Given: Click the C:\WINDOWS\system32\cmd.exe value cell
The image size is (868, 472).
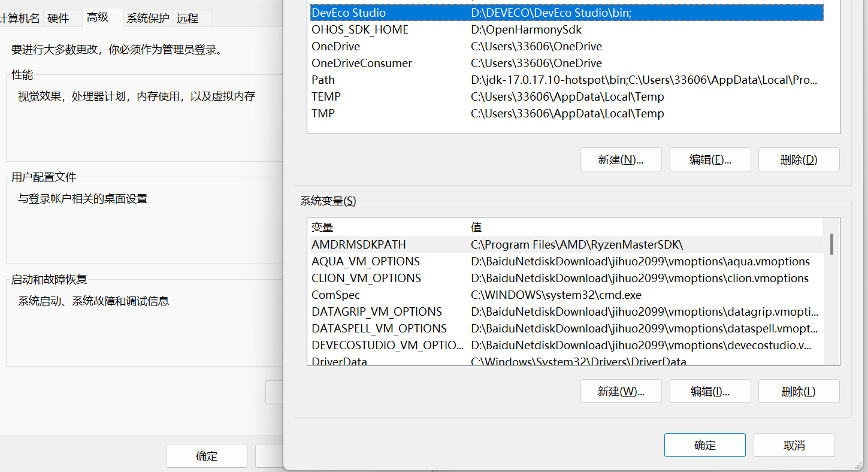Looking at the screenshot, I should pyautogui.click(x=556, y=295).
